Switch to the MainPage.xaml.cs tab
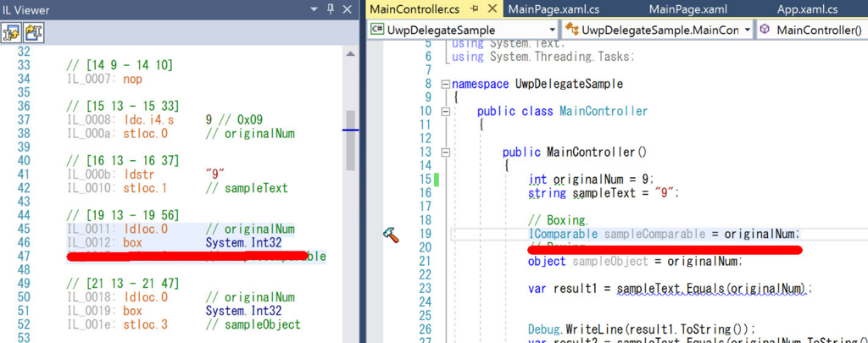Image resolution: width=868 pixels, height=343 pixels. click(554, 9)
